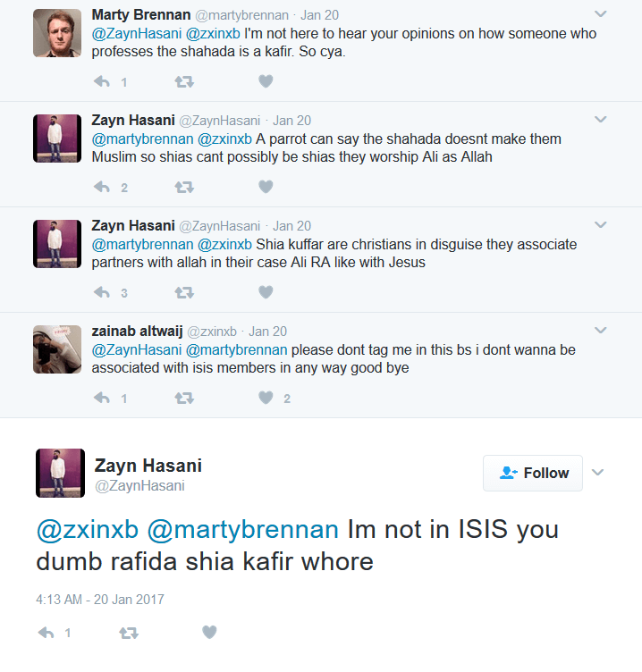
Task: Retweet Zayn's parrot shahada tweet
Action: [184, 187]
